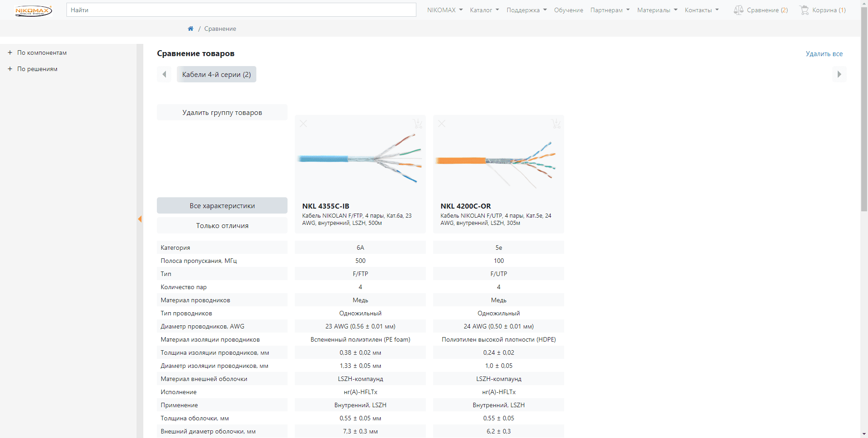Click the Материал внешней оболочки label
The height and width of the screenshot is (438, 868).
(204, 379)
